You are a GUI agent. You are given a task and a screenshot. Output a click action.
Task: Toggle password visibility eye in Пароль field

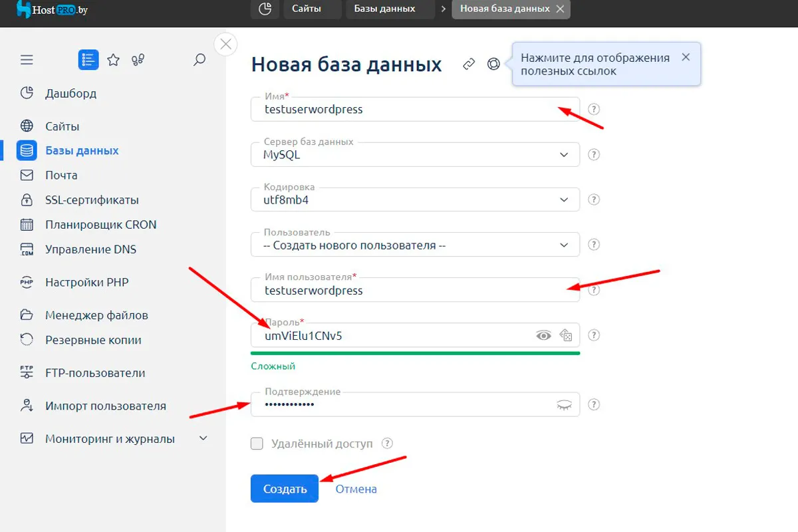544,335
